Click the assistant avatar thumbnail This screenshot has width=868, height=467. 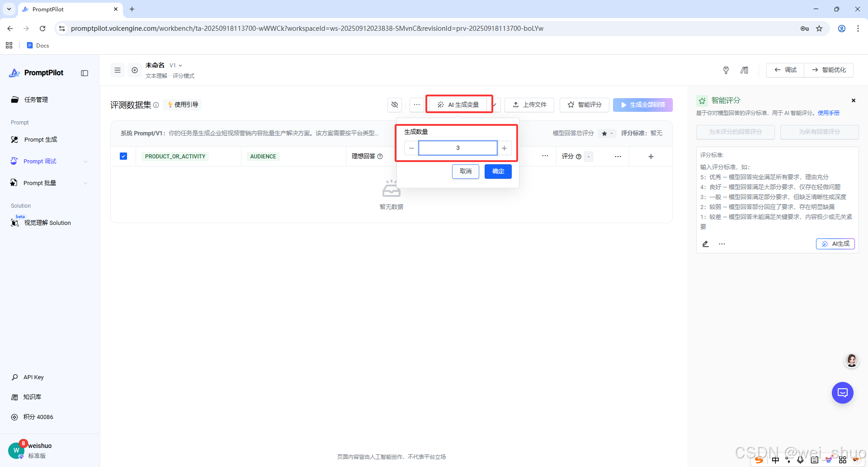pyautogui.click(x=852, y=361)
